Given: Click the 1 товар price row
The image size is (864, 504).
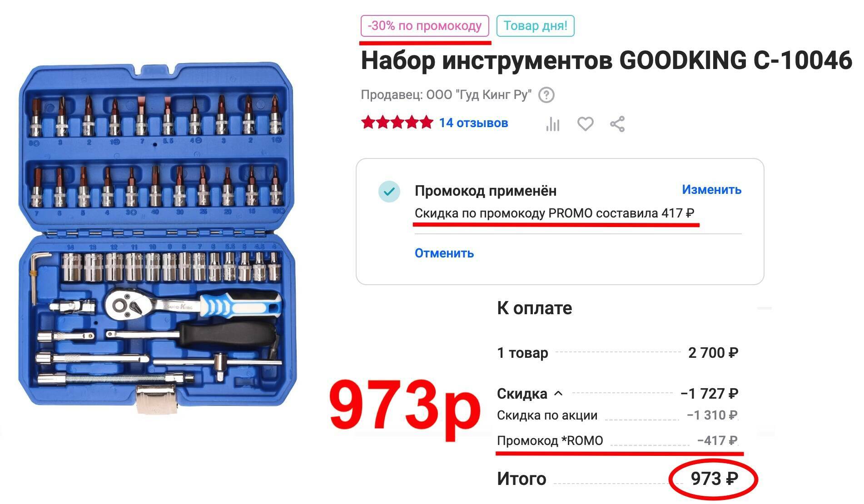Looking at the screenshot, I should 617,353.
